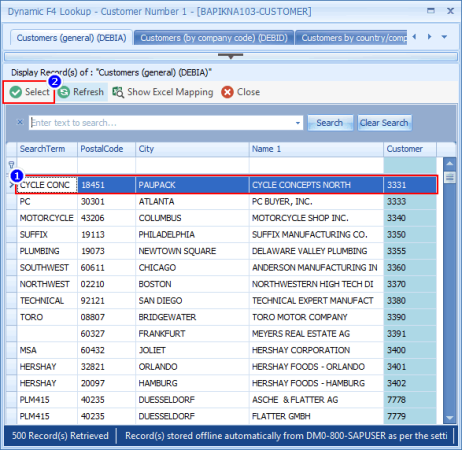Image resolution: width=462 pixels, height=450 pixels.
Task: Click MEYERS REAL ESTATE AG cell
Action: click(x=316, y=334)
